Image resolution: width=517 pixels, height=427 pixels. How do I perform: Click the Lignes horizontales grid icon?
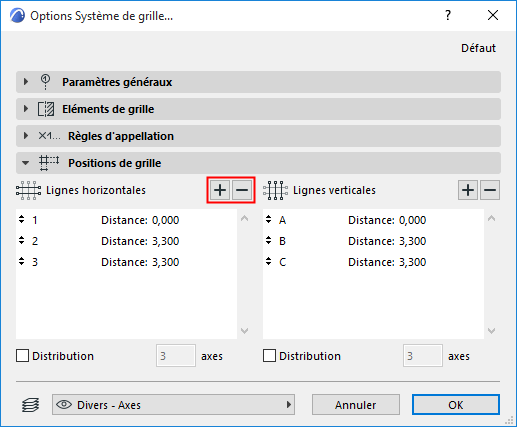point(29,190)
